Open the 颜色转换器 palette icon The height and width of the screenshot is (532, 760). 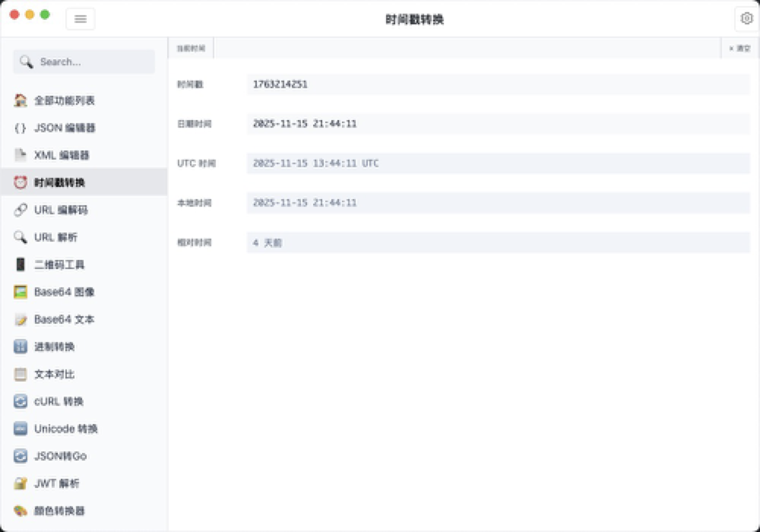click(x=21, y=511)
